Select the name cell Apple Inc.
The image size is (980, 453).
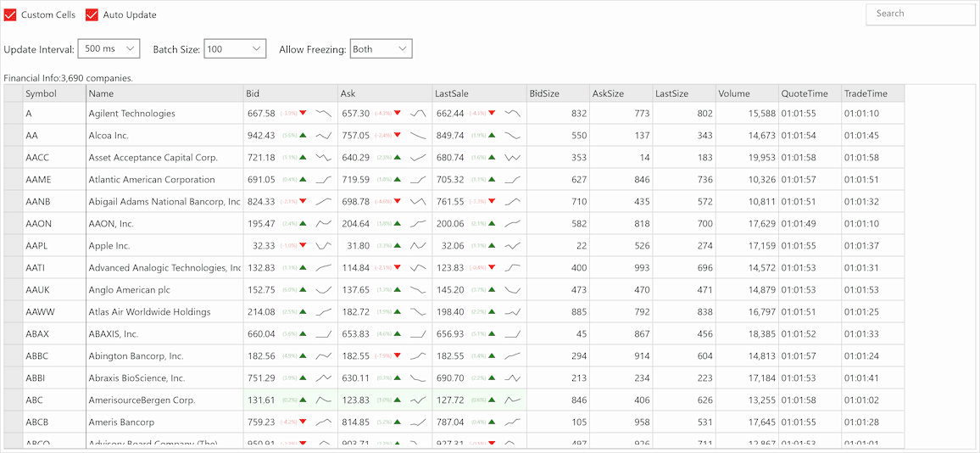[164, 246]
